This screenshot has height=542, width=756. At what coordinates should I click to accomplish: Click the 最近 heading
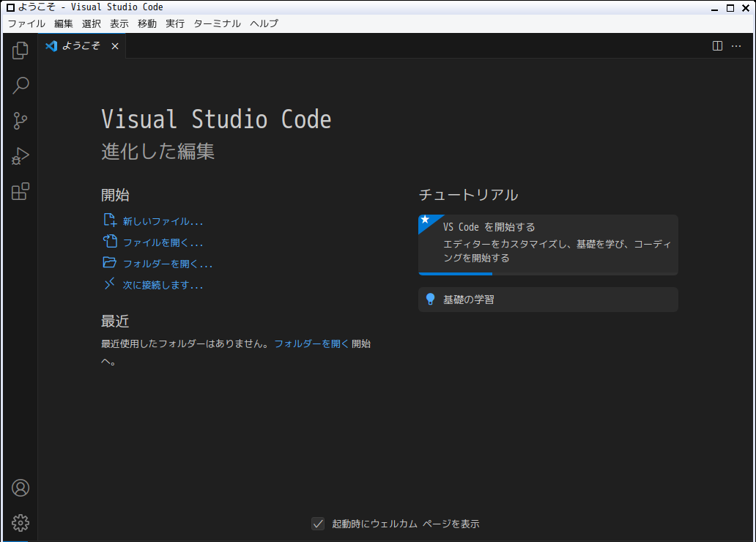(115, 321)
